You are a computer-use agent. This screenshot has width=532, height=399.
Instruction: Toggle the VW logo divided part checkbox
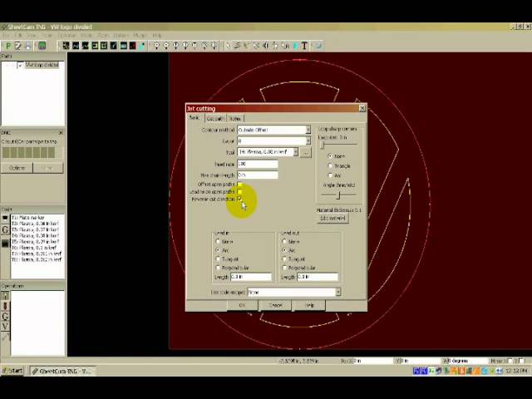(x=20, y=65)
